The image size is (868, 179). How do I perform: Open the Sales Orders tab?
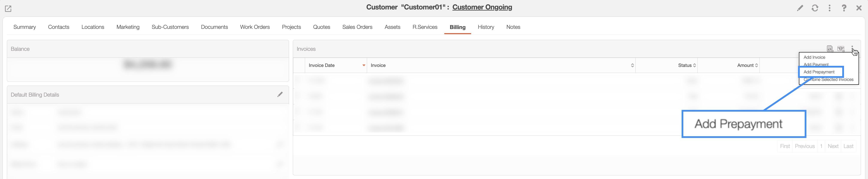pyautogui.click(x=357, y=27)
